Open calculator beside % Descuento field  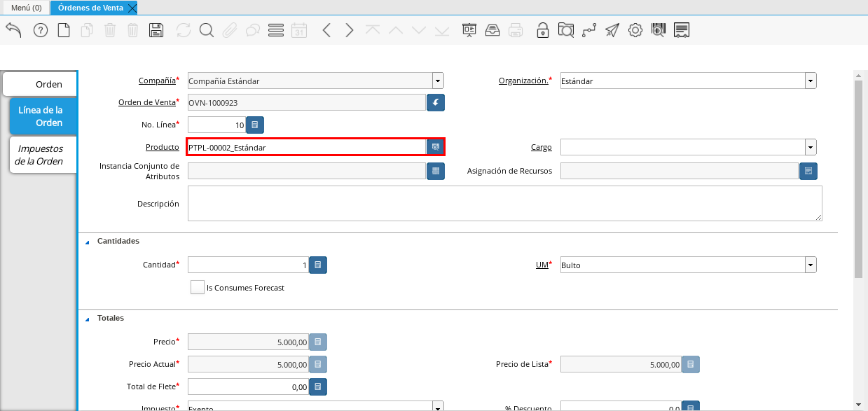tap(691, 407)
